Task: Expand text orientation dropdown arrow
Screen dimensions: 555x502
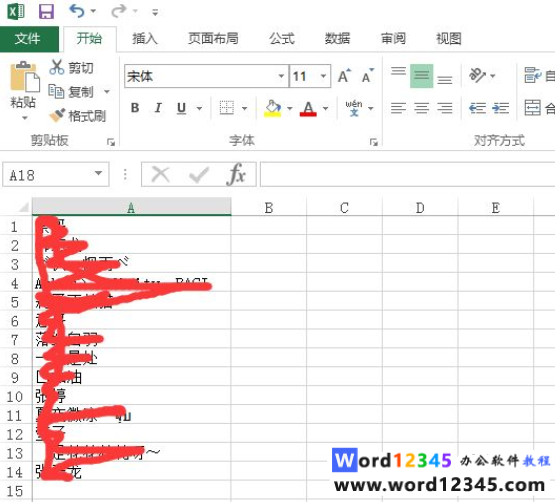Action: click(493, 76)
